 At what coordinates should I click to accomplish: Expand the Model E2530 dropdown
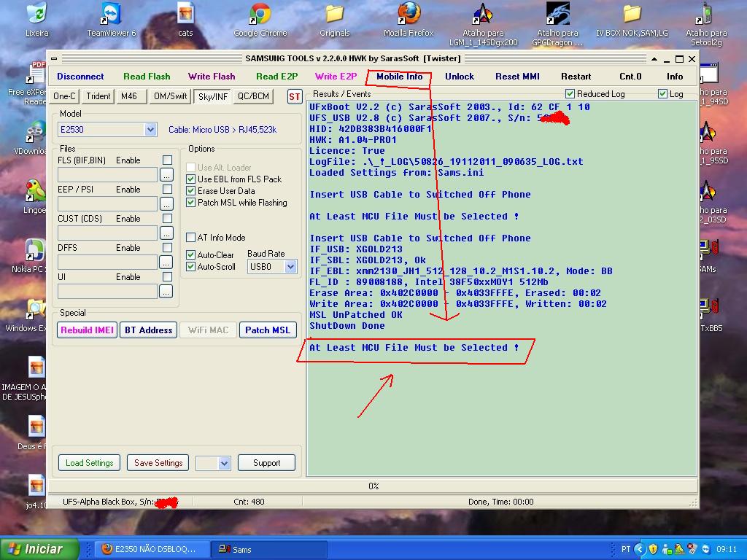(x=150, y=130)
